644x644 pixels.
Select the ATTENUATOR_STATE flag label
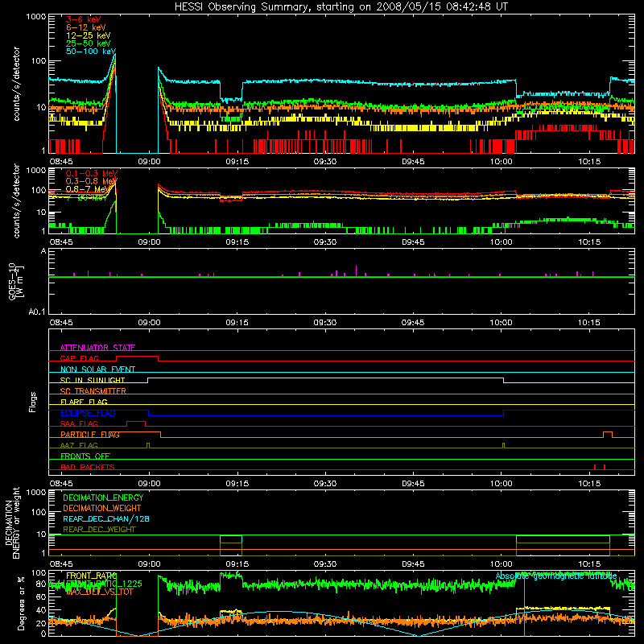click(97, 348)
